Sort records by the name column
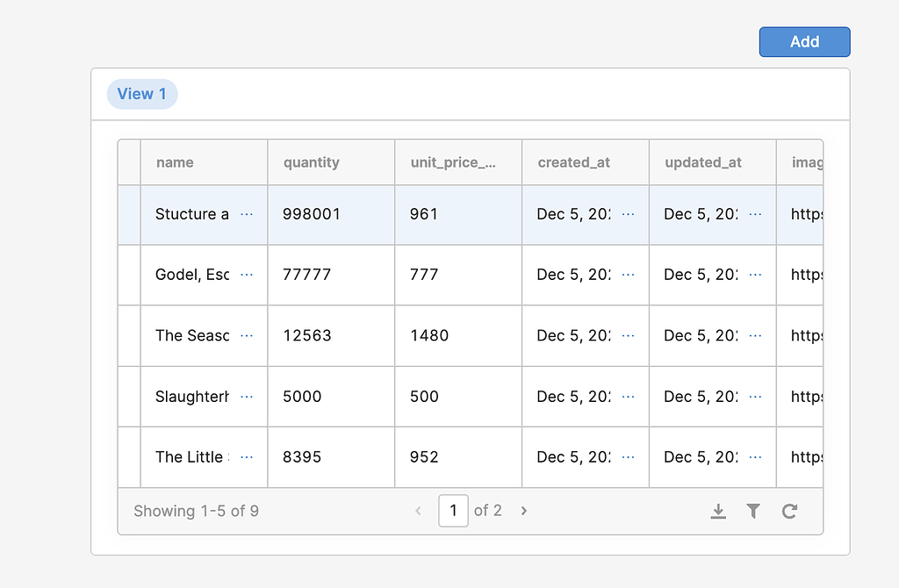The image size is (899, 588). point(175,162)
